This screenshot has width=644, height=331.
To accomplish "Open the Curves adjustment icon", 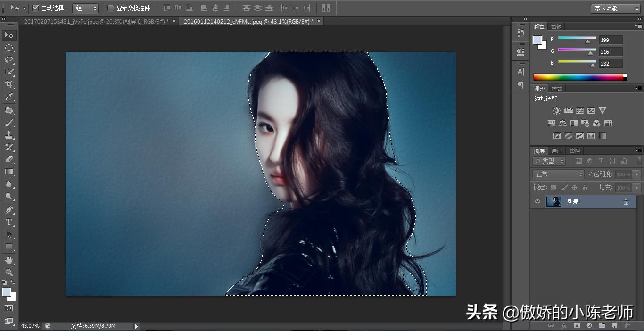I will (579, 110).
